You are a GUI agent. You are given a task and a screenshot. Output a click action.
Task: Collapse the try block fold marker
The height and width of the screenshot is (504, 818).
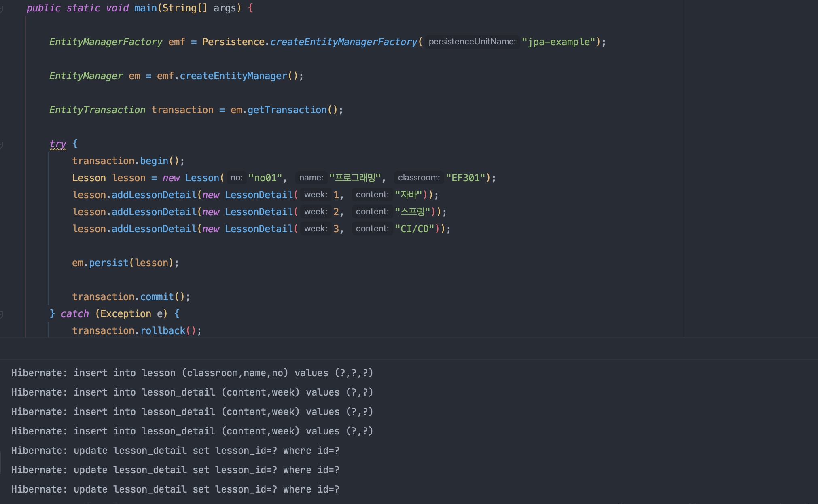[1, 144]
